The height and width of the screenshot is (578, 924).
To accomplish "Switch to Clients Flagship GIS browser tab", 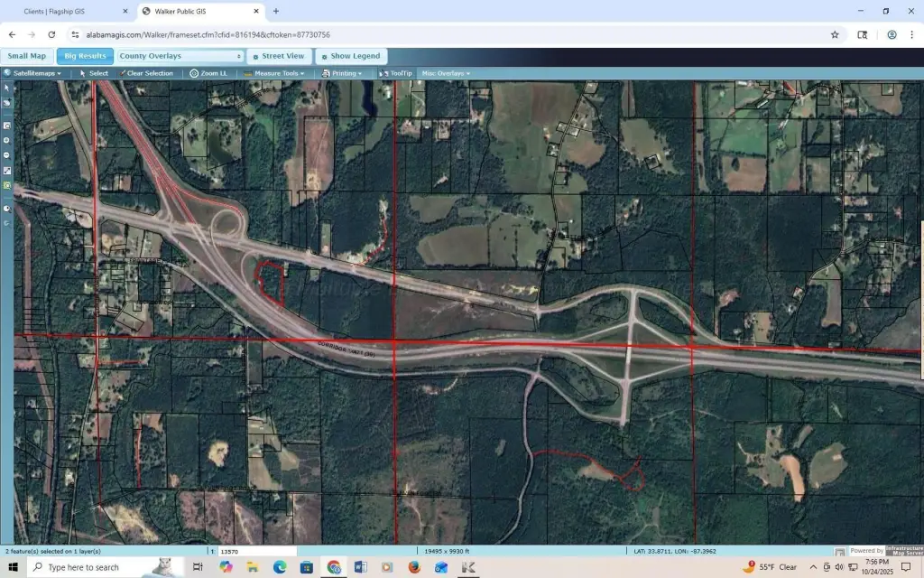I will 69,11.
